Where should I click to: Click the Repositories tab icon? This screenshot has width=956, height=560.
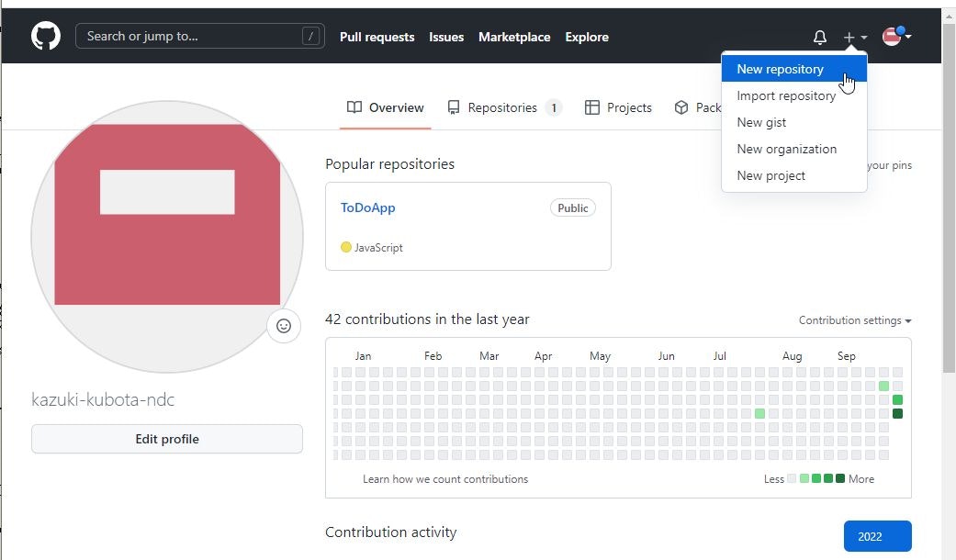(x=454, y=107)
